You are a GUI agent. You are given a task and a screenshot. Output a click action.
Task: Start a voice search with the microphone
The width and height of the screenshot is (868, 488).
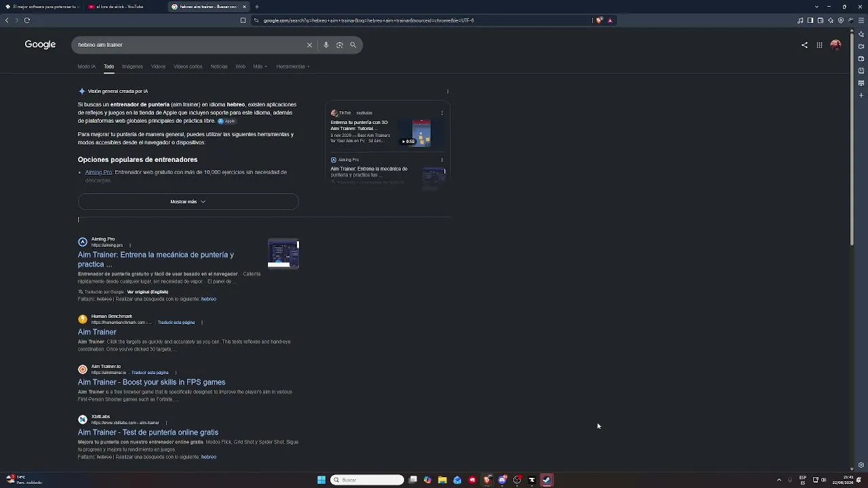click(326, 45)
